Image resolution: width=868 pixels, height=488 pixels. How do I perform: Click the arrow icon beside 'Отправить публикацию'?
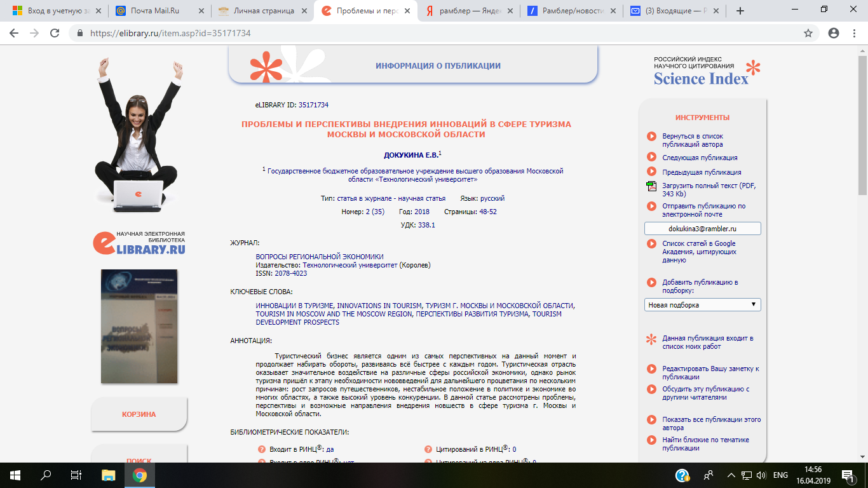pos(651,206)
